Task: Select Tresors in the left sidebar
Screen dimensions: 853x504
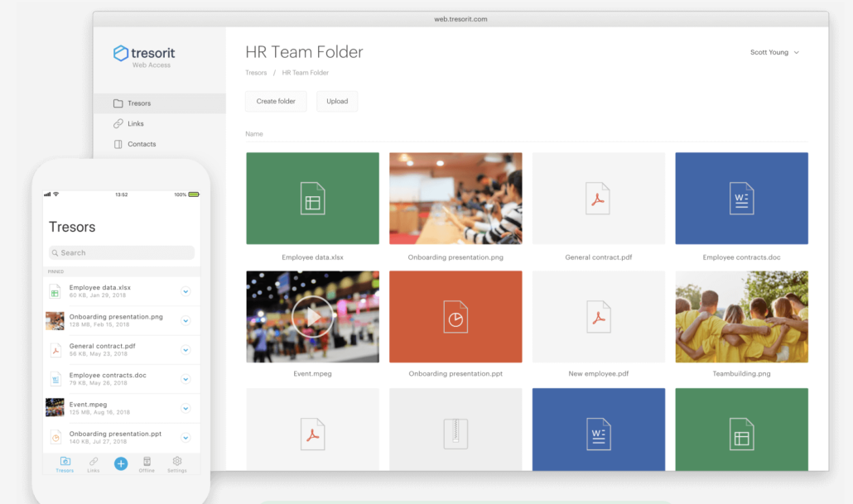Action: 138,103
